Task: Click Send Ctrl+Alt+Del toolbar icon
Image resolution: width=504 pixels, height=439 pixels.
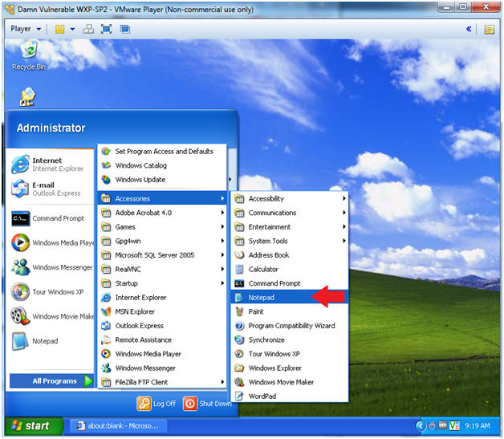Action: tap(88, 29)
